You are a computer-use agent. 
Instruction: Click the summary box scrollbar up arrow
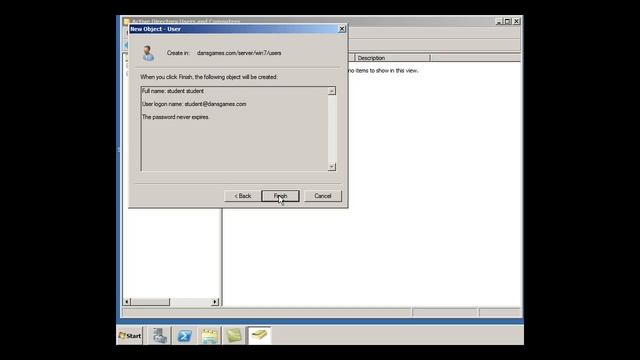332,91
